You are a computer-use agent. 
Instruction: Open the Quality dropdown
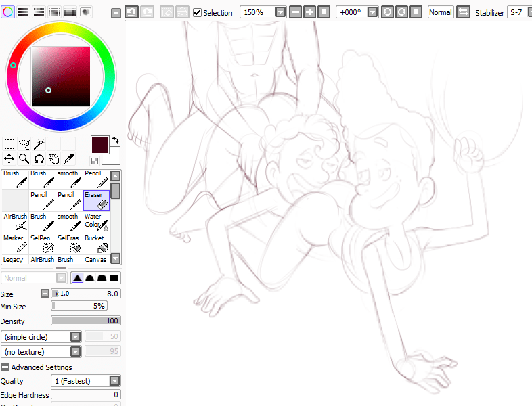(x=115, y=381)
